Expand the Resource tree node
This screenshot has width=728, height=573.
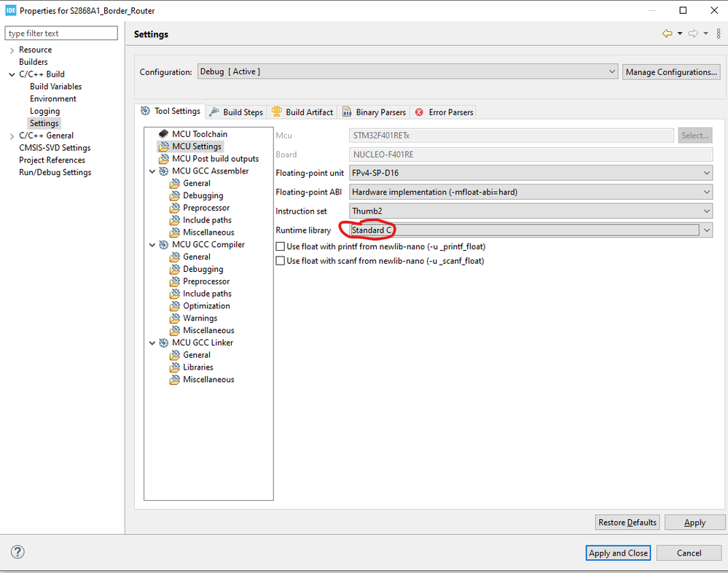click(x=12, y=50)
